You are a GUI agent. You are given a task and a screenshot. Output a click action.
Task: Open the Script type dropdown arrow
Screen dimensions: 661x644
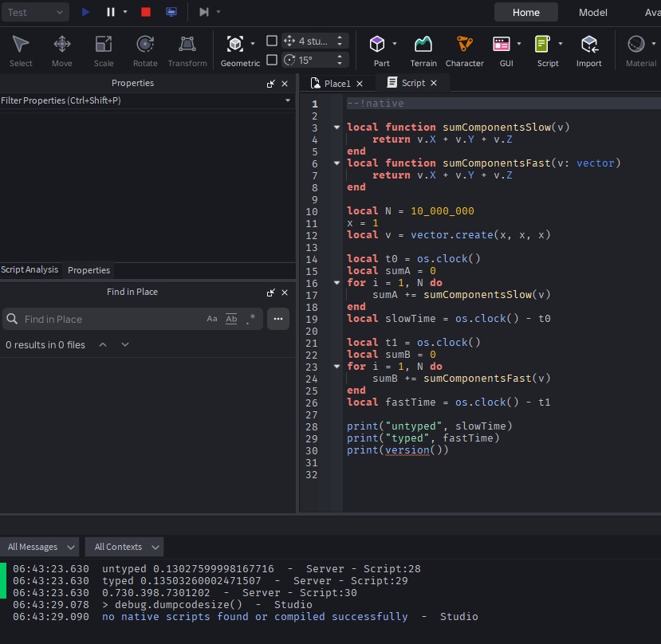click(561, 44)
